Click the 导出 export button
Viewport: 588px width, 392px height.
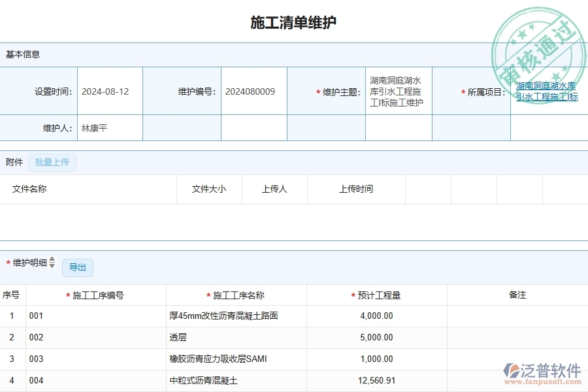(x=77, y=267)
